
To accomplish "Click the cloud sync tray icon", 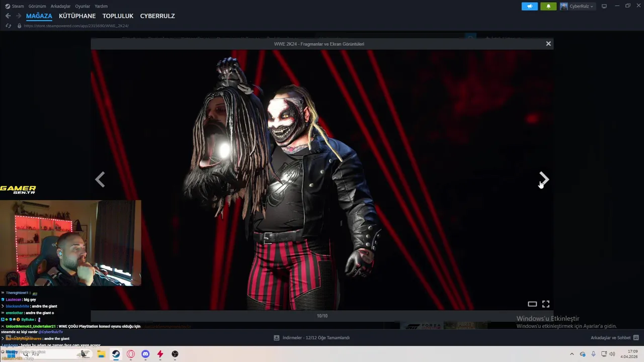I will click(583, 354).
